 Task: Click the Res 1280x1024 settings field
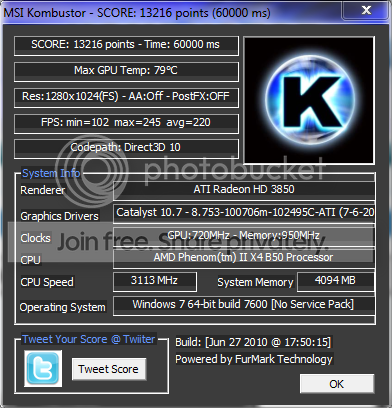(126, 98)
